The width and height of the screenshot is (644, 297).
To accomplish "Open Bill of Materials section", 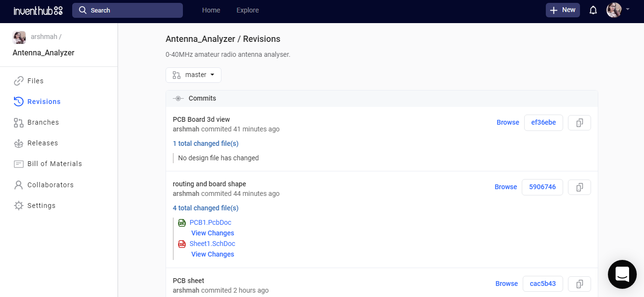I will click(54, 164).
